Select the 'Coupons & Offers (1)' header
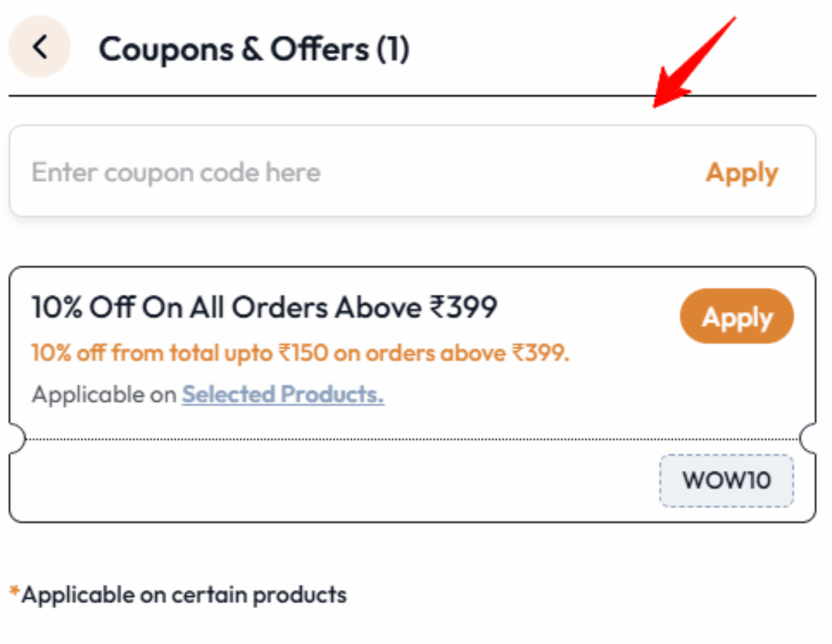This screenshot has height=644, width=832. [x=255, y=49]
